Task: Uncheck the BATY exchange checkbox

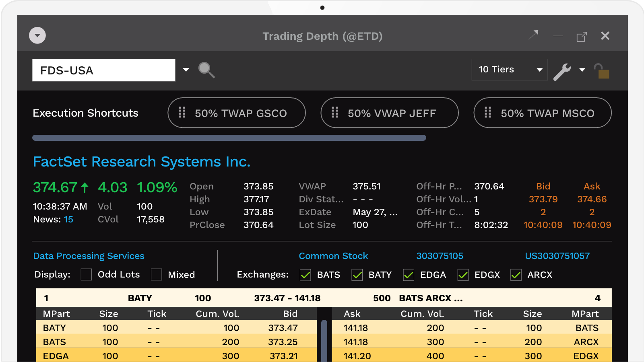Action: point(357,275)
